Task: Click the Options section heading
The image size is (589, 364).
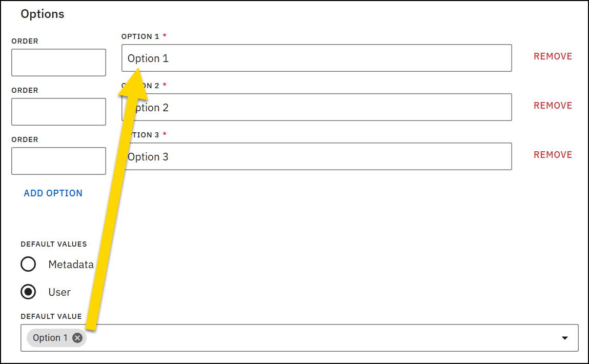Action: (42, 14)
